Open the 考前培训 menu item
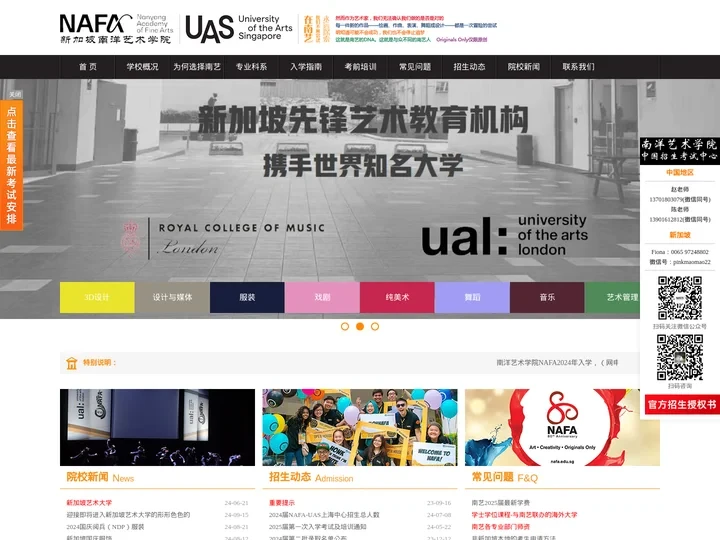 coord(360,67)
